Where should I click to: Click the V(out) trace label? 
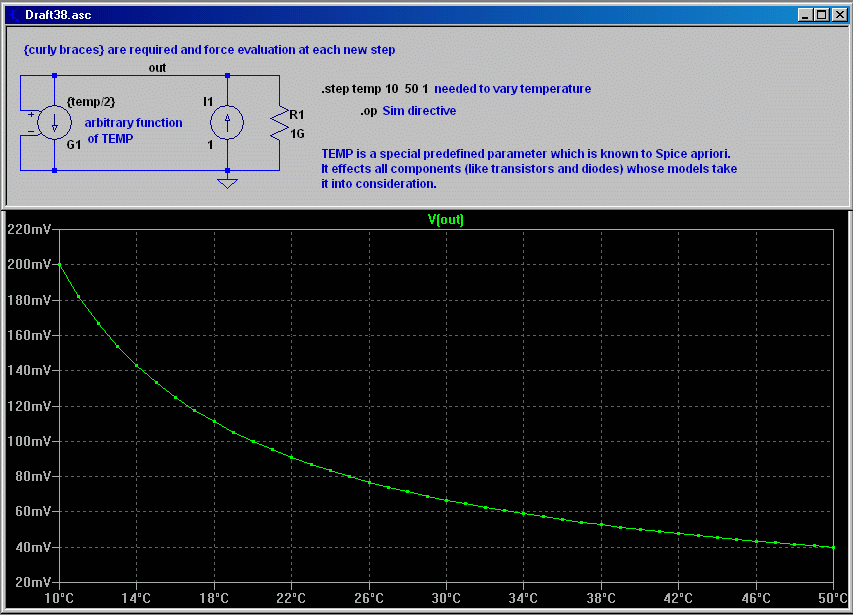click(446, 220)
